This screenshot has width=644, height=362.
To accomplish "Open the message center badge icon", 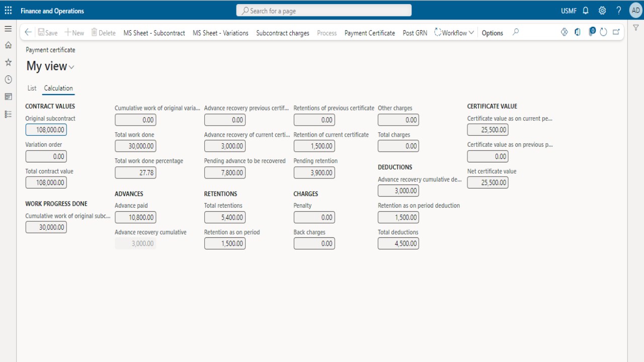I will (591, 32).
